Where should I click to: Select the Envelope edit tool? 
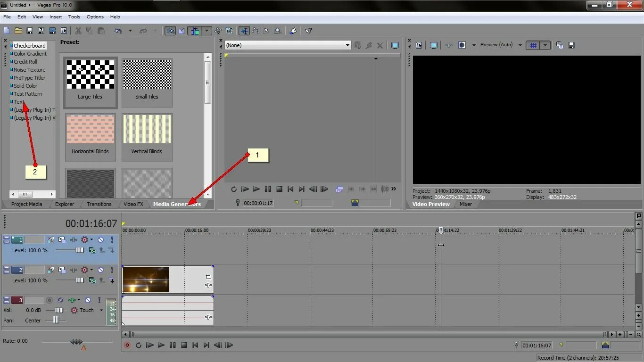coord(256,31)
